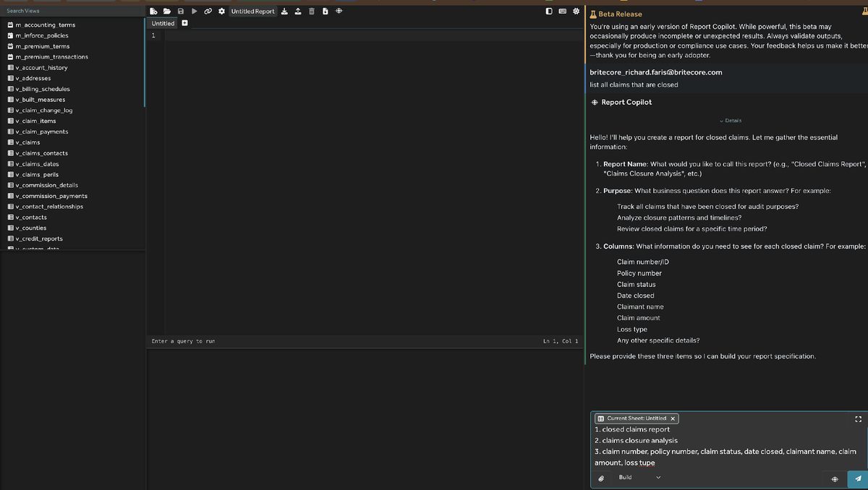The height and width of the screenshot is (490, 868).
Task: Delete the report using the trash icon
Action: pos(311,12)
